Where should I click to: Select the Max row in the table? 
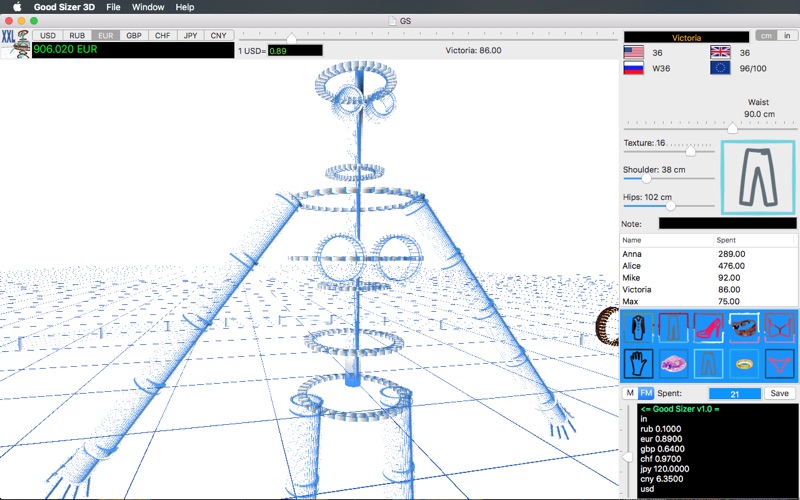click(708, 301)
